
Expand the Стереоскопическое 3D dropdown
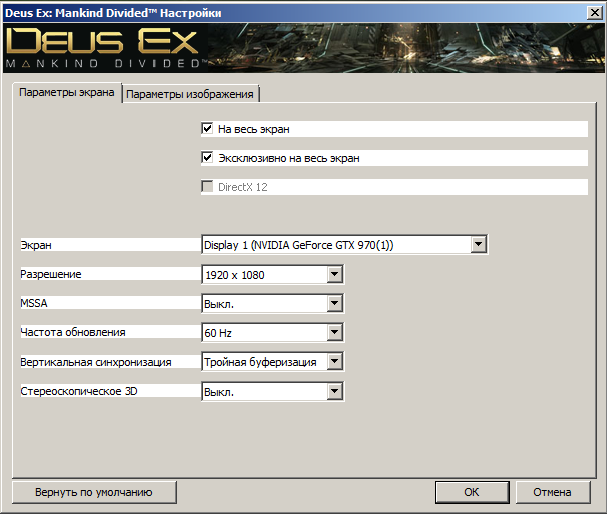click(x=273, y=391)
